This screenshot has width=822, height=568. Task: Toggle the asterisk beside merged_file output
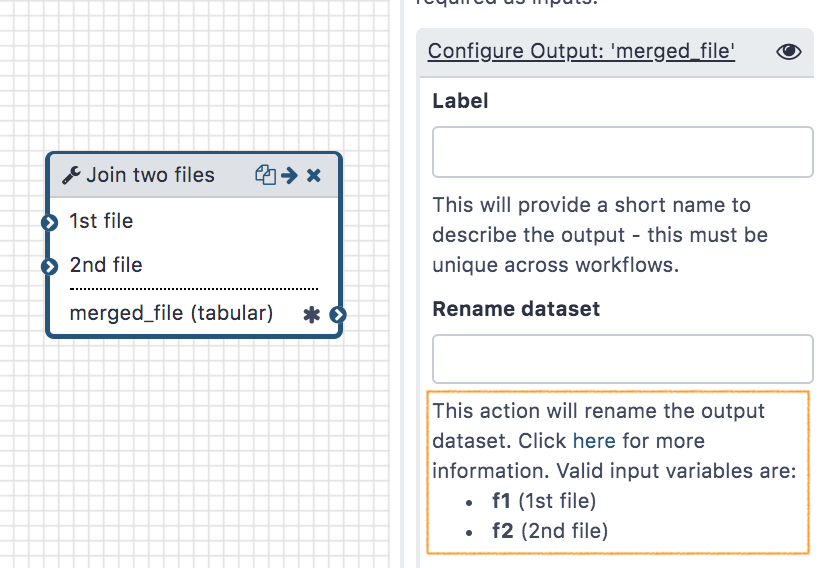(311, 315)
